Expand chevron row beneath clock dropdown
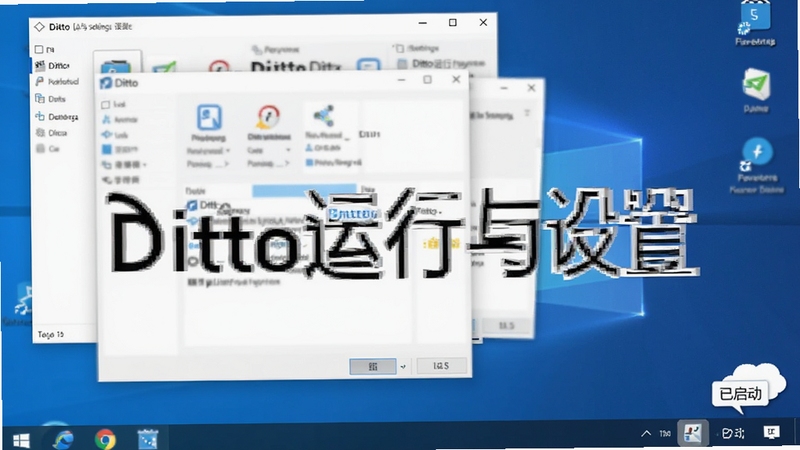This screenshot has width=800, height=450. point(268,163)
